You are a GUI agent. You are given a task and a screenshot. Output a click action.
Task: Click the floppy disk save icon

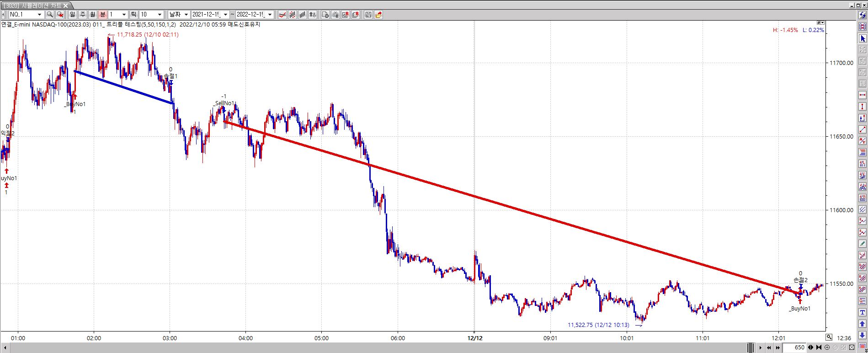coord(368,15)
